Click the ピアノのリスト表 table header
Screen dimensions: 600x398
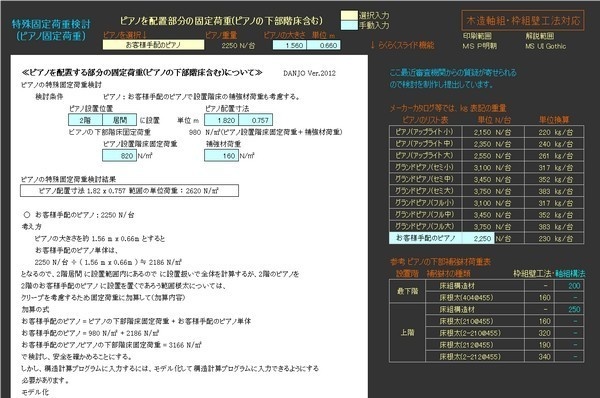tap(425, 120)
